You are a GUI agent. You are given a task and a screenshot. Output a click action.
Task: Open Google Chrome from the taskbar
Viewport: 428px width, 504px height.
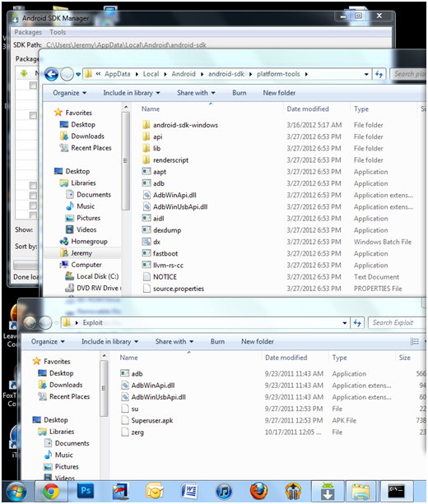(x=51, y=491)
